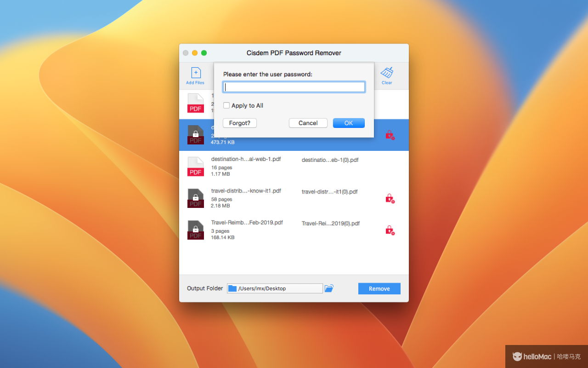Click output name destinatio…eb-1(0).pdf
The width and height of the screenshot is (588, 368).
(330, 160)
